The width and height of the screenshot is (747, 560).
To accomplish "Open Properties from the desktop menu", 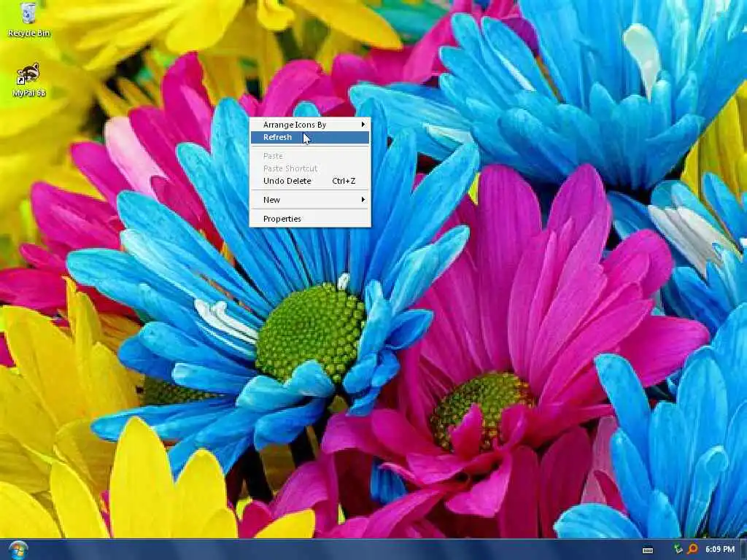I will tap(309, 219).
